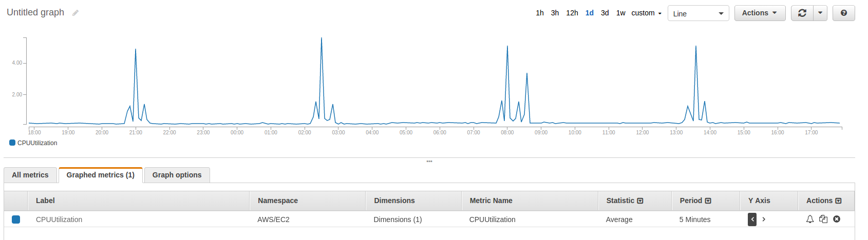Open the Line graph type selector
This screenshot has height=240, width=868.
pos(698,13)
